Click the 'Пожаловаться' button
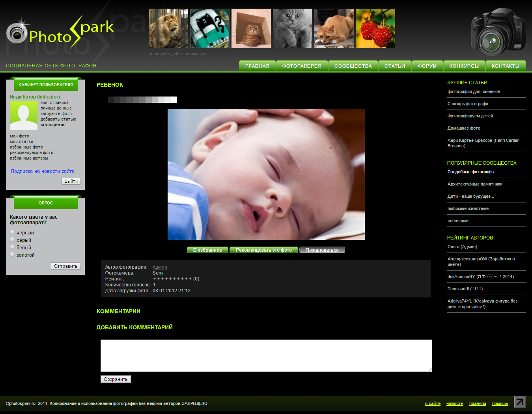Image resolution: width=532 pixels, height=414 pixels. point(322,250)
